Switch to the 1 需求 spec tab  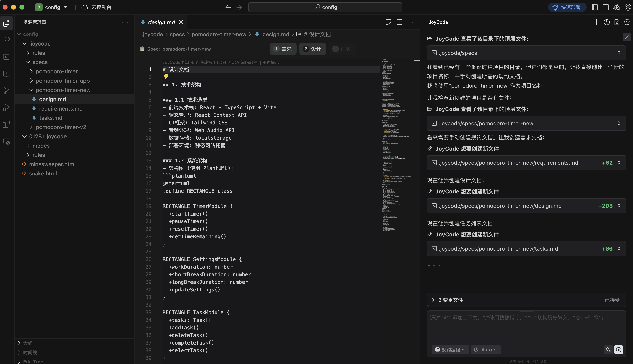(x=283, y=49)
